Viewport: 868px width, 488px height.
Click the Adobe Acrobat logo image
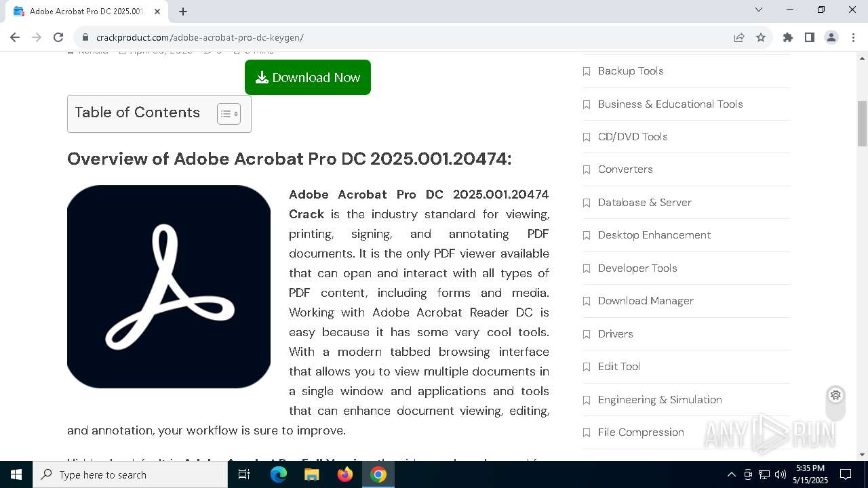coord(169,287)
